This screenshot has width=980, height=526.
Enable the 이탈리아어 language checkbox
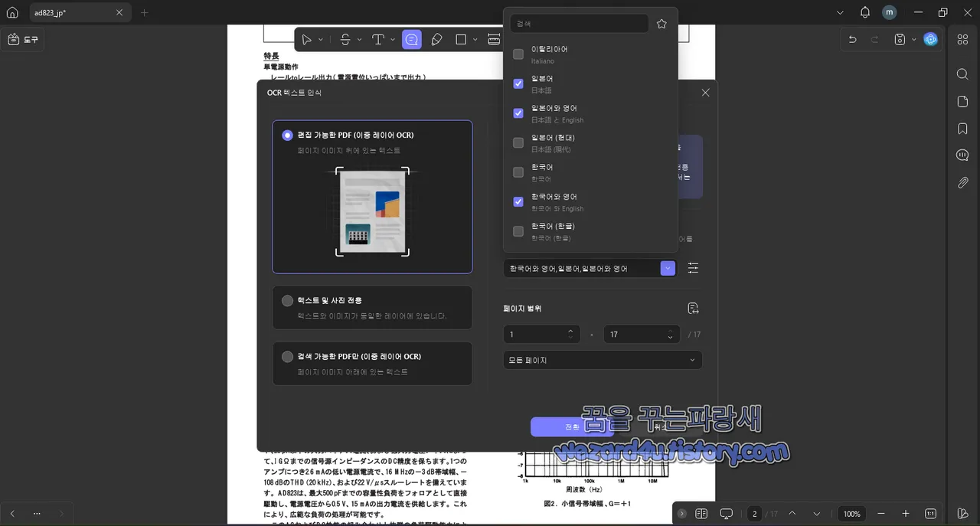pyautogui.click(x=518, y=54)
